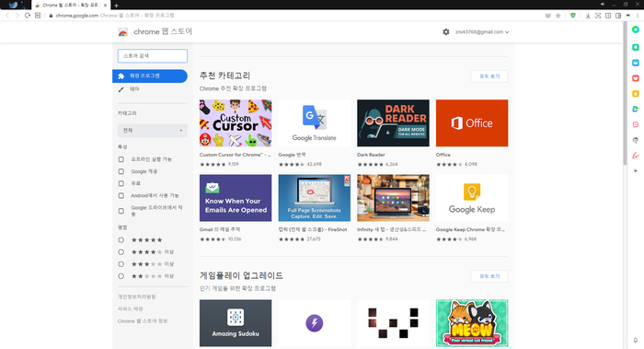This screenshot has width=644, height=349.
Task: Open the Meow virtual cat card
Action: [x=472, y=322]
